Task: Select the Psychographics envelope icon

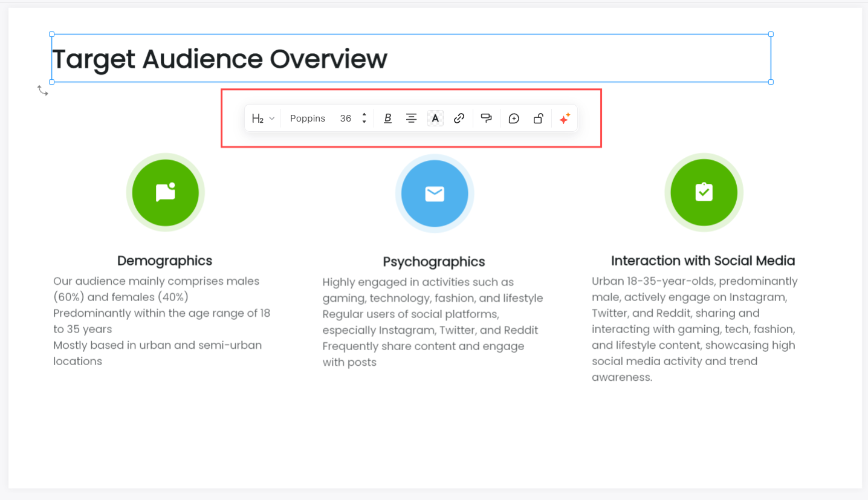Action: click(435, 193)
